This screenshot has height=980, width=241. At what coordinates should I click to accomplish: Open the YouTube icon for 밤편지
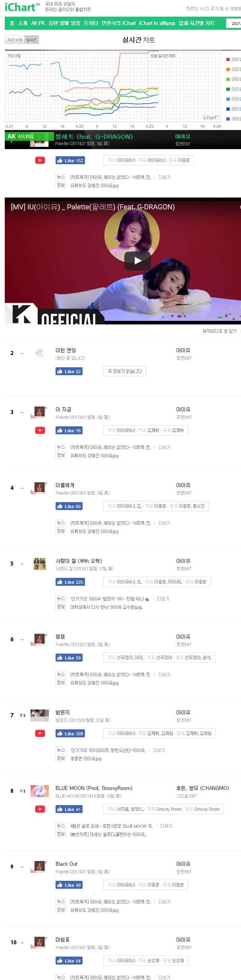40,733
